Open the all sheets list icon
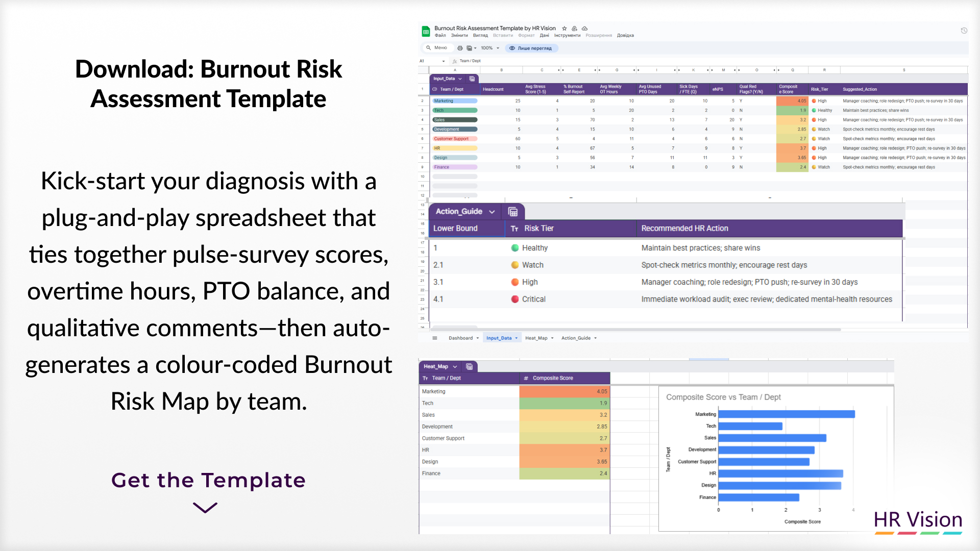 [435, 338]
